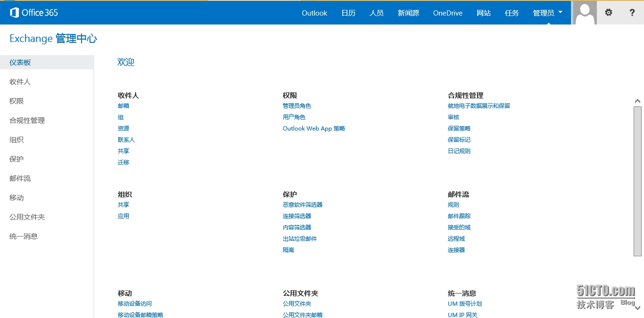The width and height of the screenshot is (644, 318).
Task: Click the 邮件跟踪 link
Action: 459,216
